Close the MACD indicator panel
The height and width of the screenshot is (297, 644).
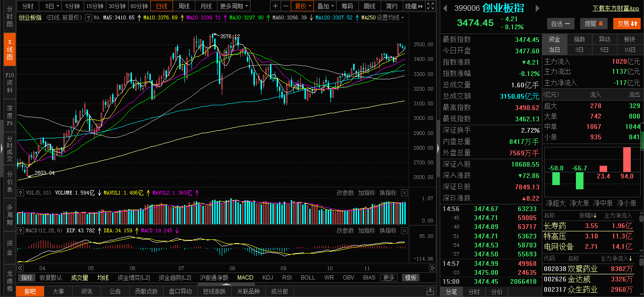[x=404, y=230]
